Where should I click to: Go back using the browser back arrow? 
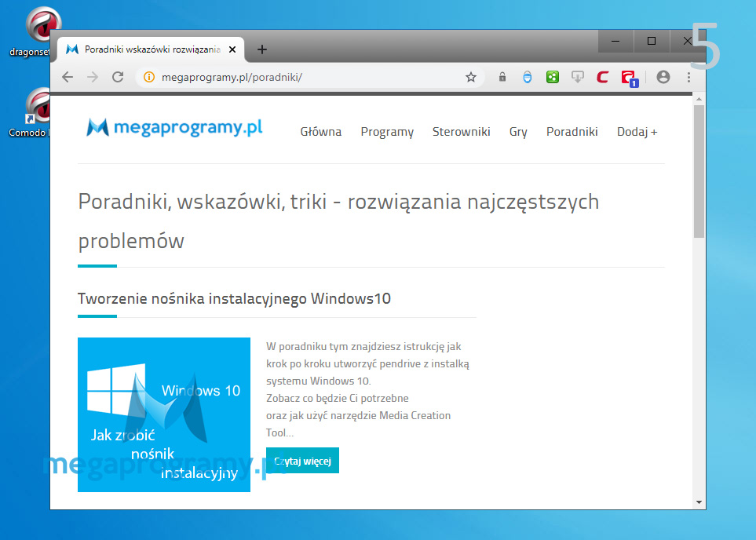point(68,77)
